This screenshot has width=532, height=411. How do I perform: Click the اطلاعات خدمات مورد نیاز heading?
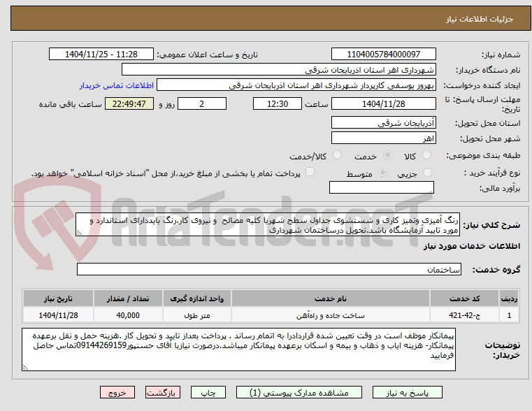[472, 246]
